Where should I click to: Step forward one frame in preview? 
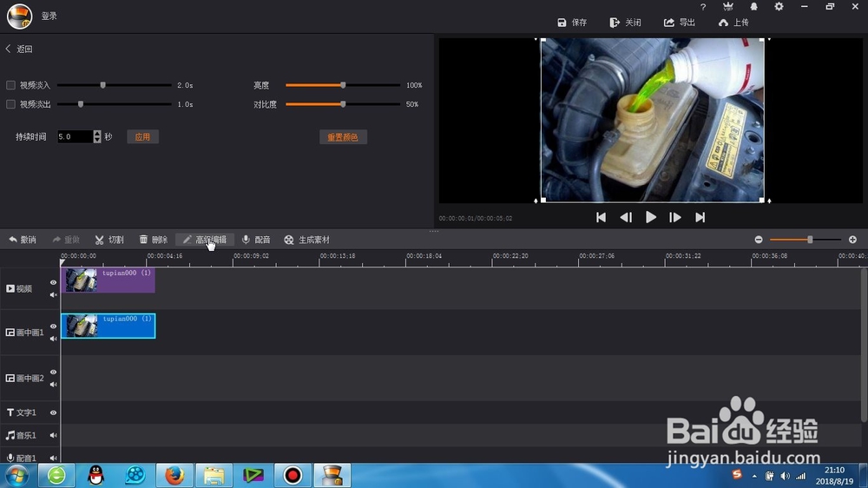coord(674,218)
